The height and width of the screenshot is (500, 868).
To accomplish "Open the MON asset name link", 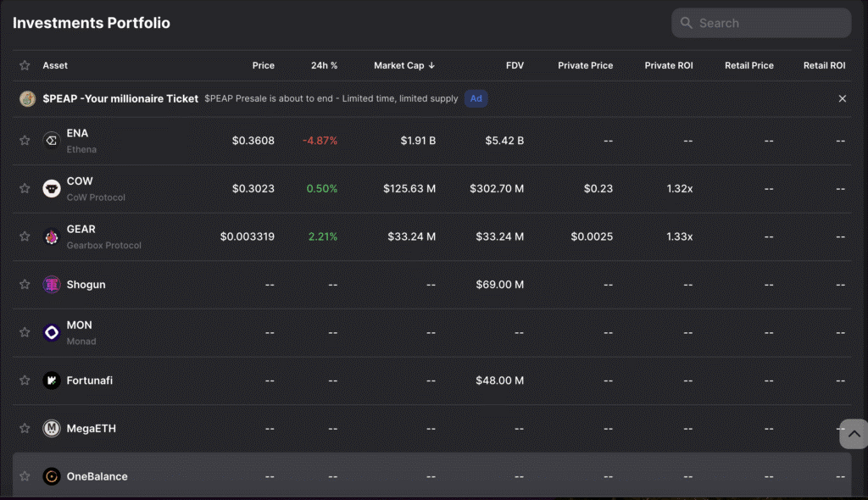I will point(79,325).
